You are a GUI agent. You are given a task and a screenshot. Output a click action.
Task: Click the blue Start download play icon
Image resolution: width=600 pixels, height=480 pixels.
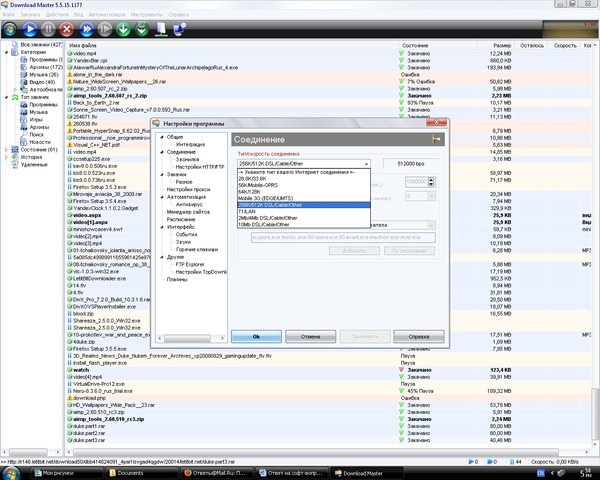[x=29, y=29]
